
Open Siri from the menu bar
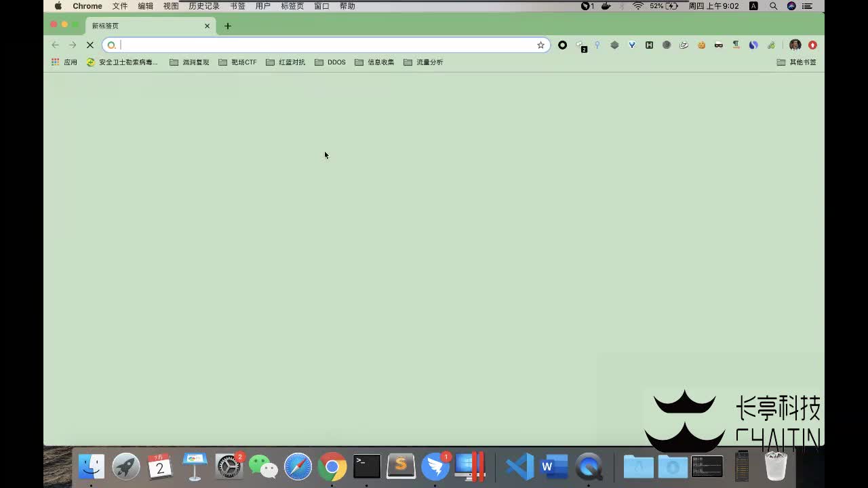pos(791,6)
